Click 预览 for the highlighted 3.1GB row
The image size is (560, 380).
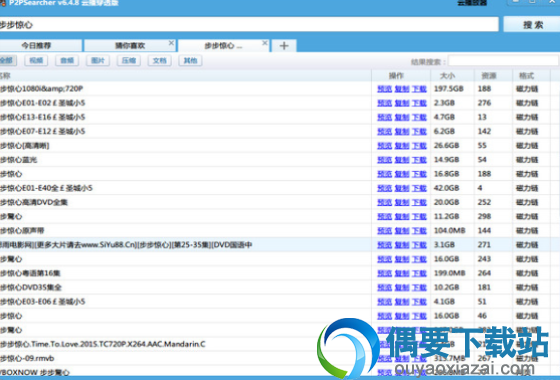(385, 245)
